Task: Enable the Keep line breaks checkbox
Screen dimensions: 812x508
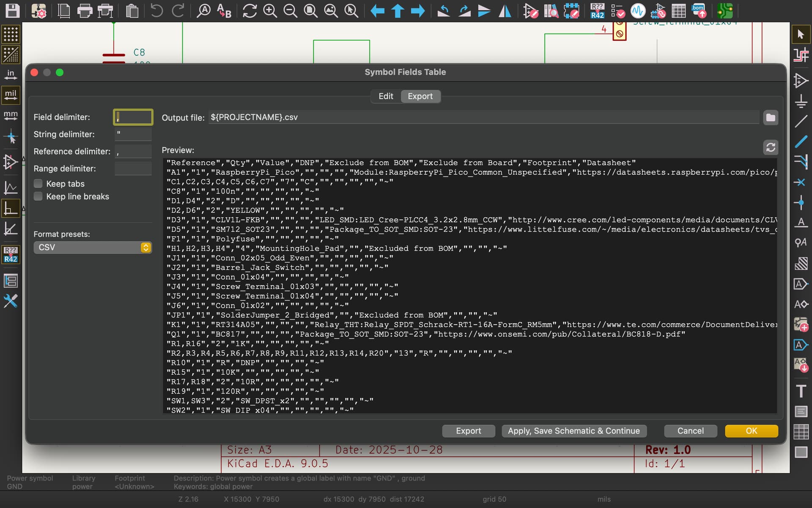Action: (38, 196)
